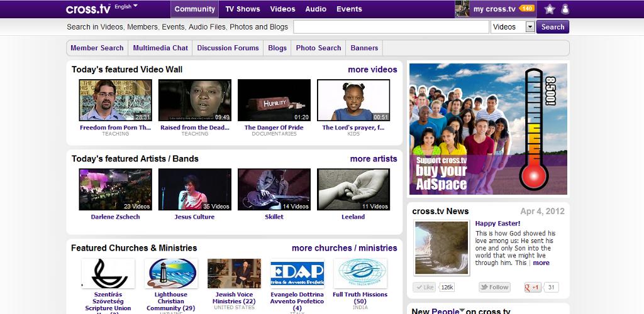Open the buy your AdSpace banner
The width and height of the screenshot is (644, 314).
(488, 129)
